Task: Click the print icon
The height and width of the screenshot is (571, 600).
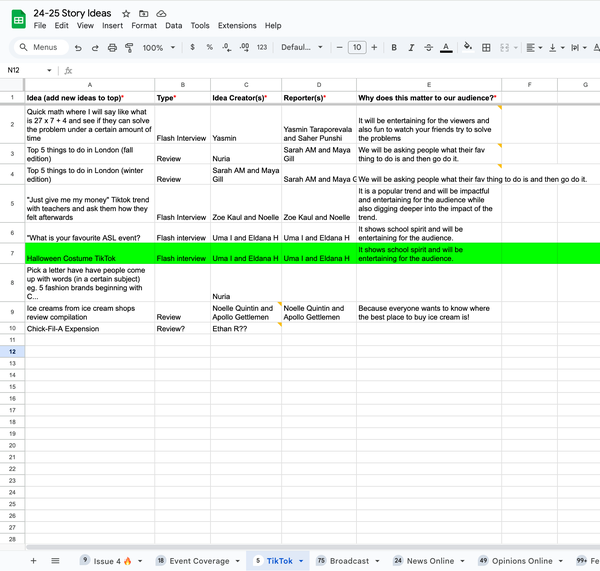Action: pyautogui.click(x=112, y=48)
